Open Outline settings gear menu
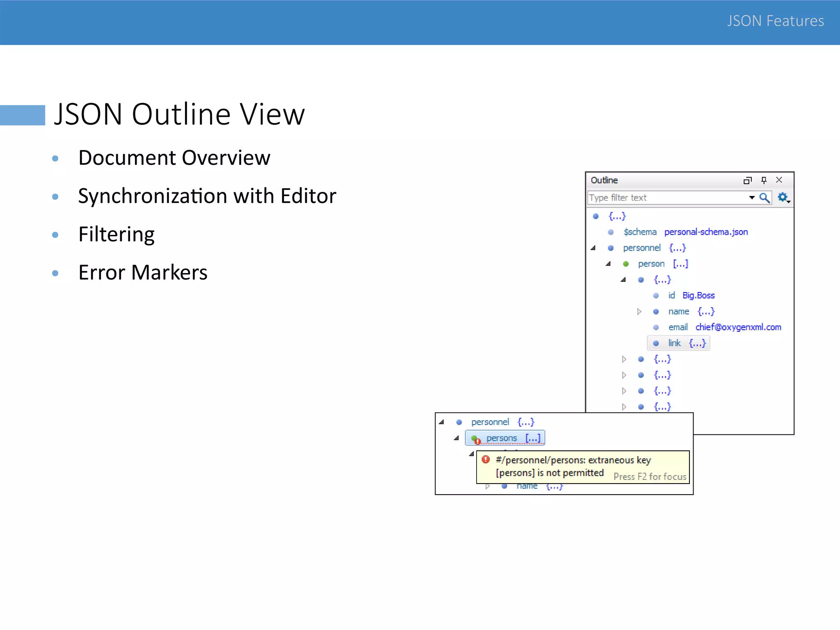Screen dimensions: 840x630 [784, 198]
